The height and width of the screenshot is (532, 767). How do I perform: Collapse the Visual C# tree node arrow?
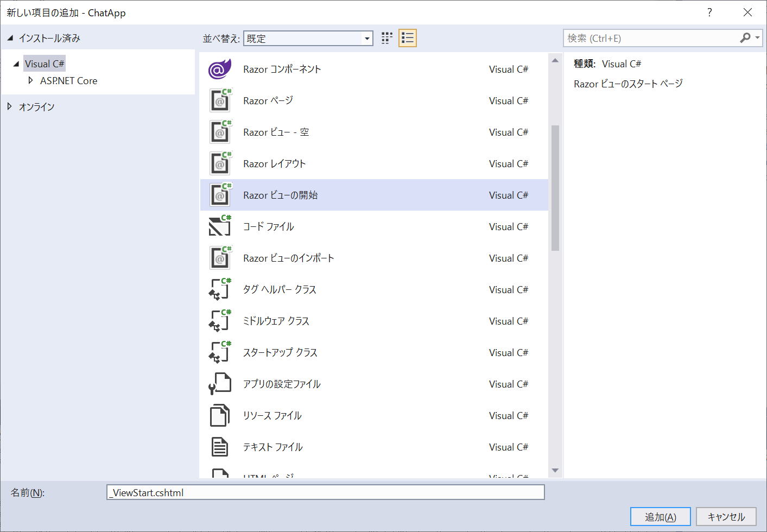pos(16,64)
